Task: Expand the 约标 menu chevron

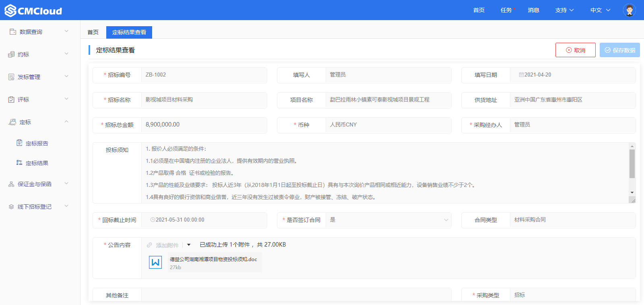Action: pyautogui.click(x=66, y=54)
